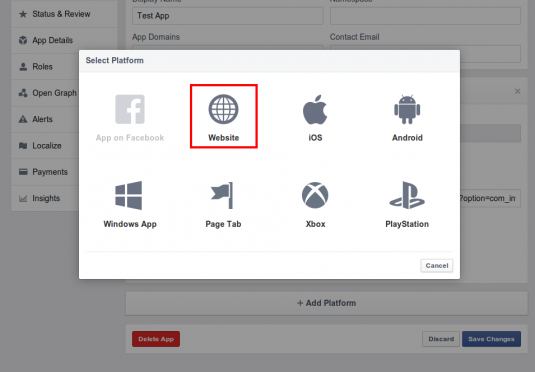Go to Roles sidebar section
Viewport: 535px width, 372px height.
[x=45, y=67]
